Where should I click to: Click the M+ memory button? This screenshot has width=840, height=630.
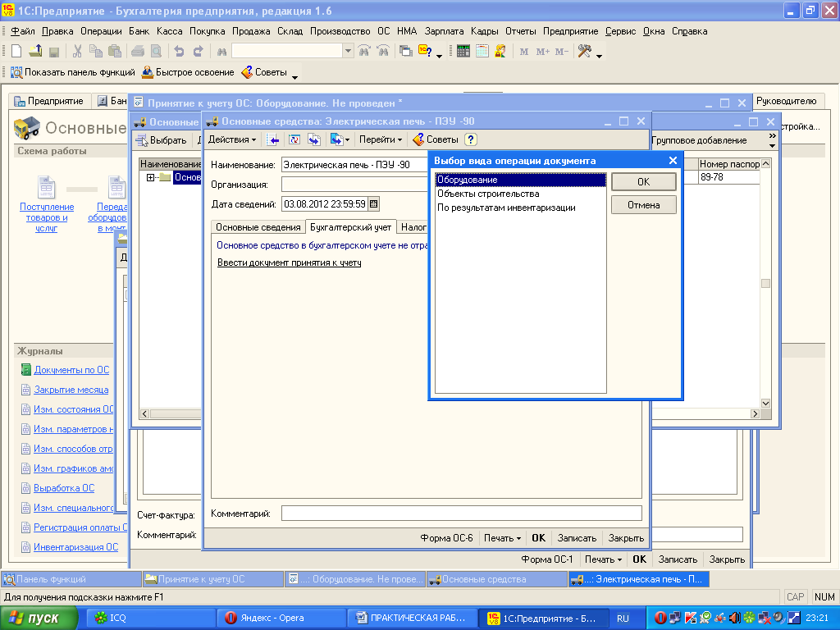click(543, 52)
